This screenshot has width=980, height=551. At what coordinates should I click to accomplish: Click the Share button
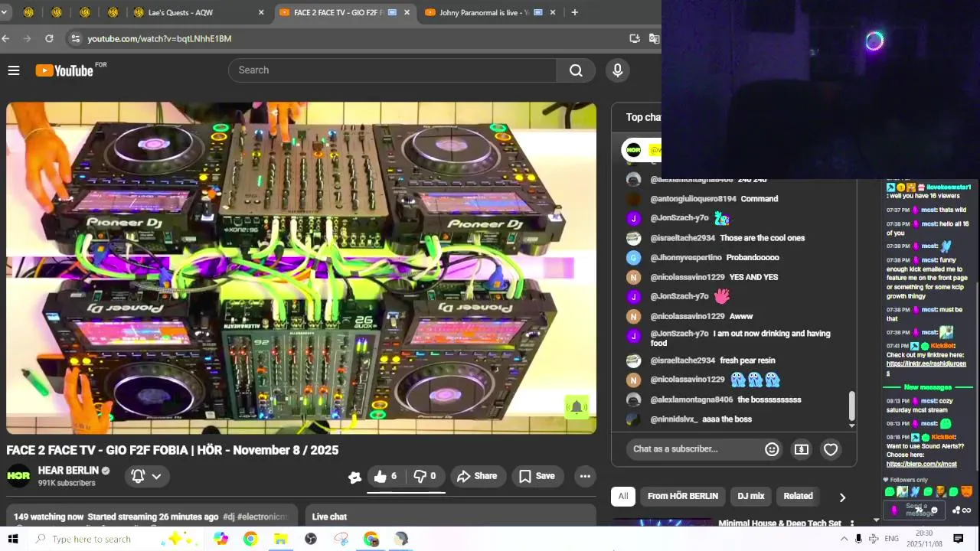click(478, 476)
